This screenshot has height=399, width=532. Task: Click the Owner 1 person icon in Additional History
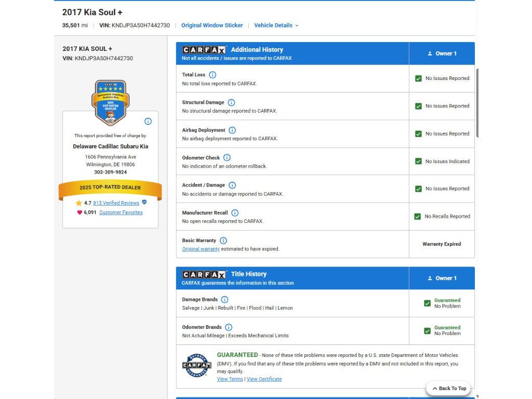[430, 54]
